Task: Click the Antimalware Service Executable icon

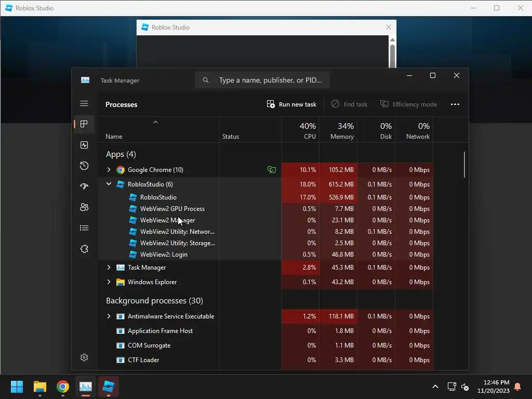Action: point(121,316)
